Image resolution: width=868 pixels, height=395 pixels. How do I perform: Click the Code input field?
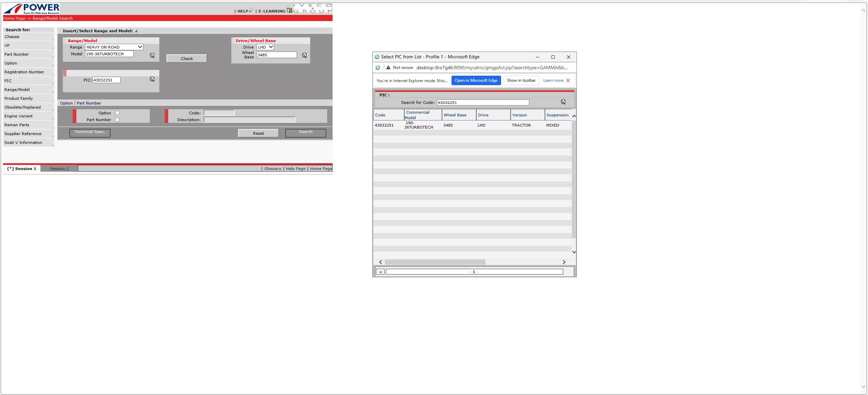point(219,113)
